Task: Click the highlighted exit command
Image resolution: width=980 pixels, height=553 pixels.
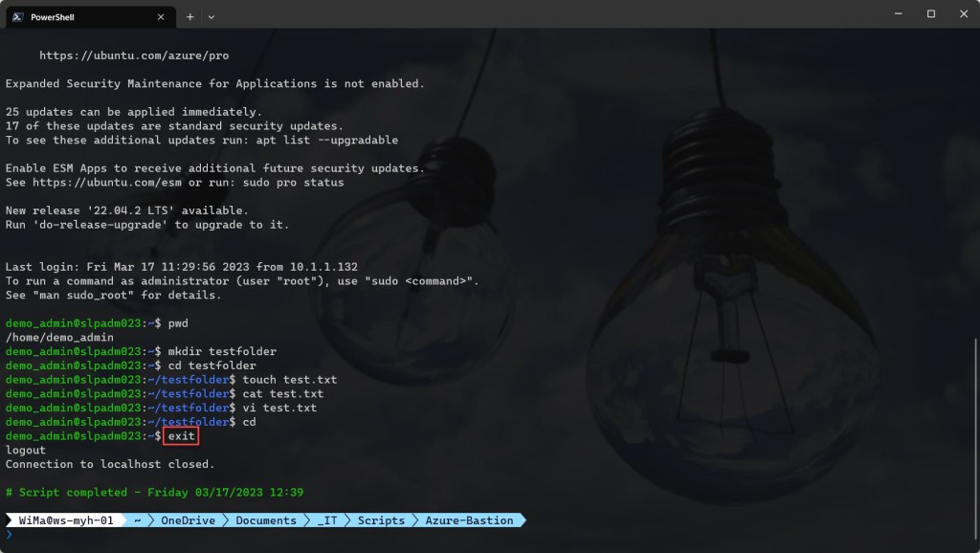Action: click(x=181, y=436)
